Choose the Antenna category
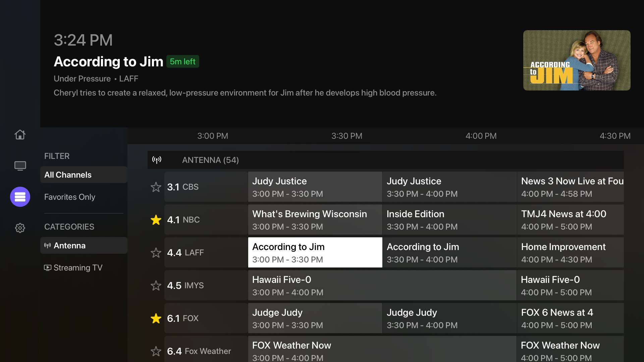The image size is (644, 362). [84, 245]
